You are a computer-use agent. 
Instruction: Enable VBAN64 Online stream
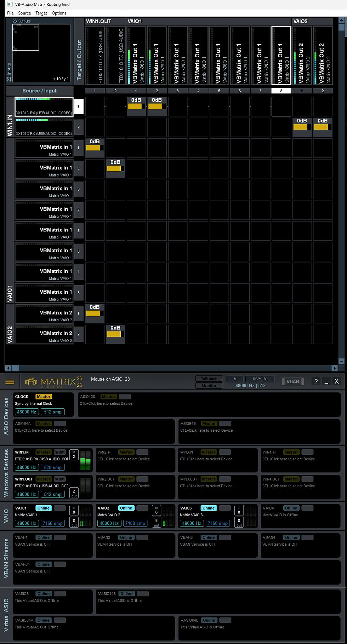44,564
